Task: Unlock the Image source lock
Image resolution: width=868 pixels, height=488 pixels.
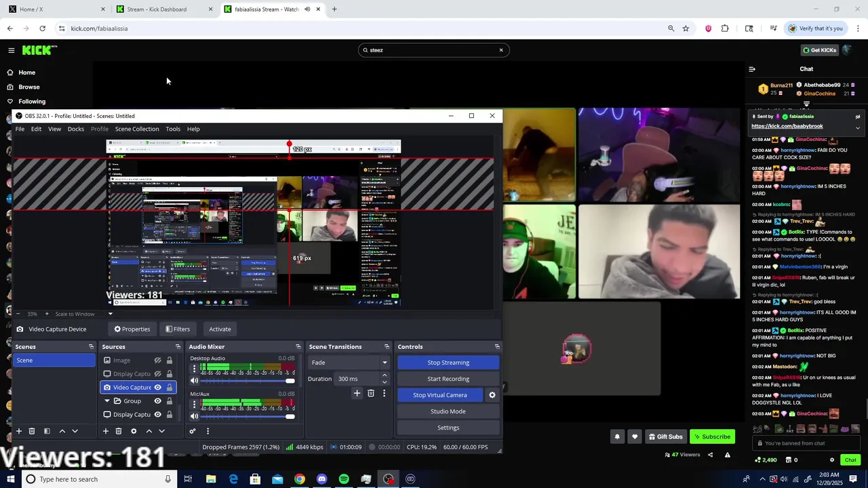Action: tap(169, 361)
